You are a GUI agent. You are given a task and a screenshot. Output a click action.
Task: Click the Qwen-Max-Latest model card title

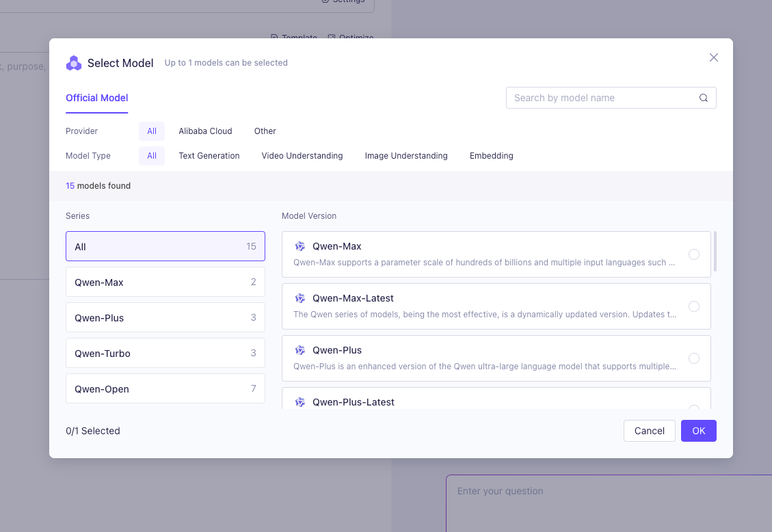(353, 298)
